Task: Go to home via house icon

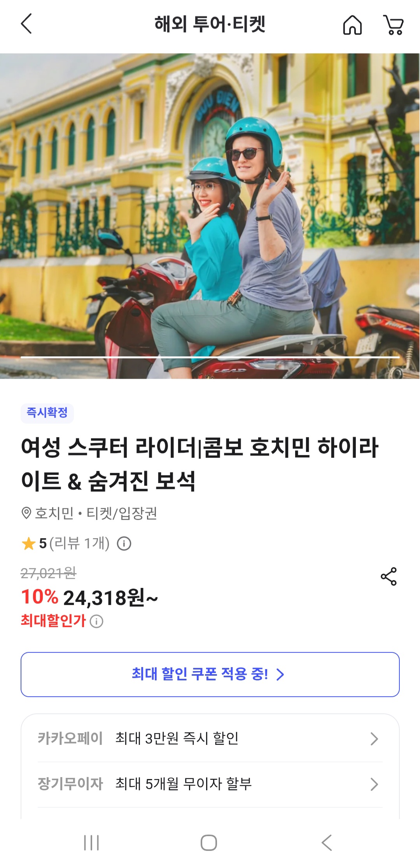Action: coord(352,25)
